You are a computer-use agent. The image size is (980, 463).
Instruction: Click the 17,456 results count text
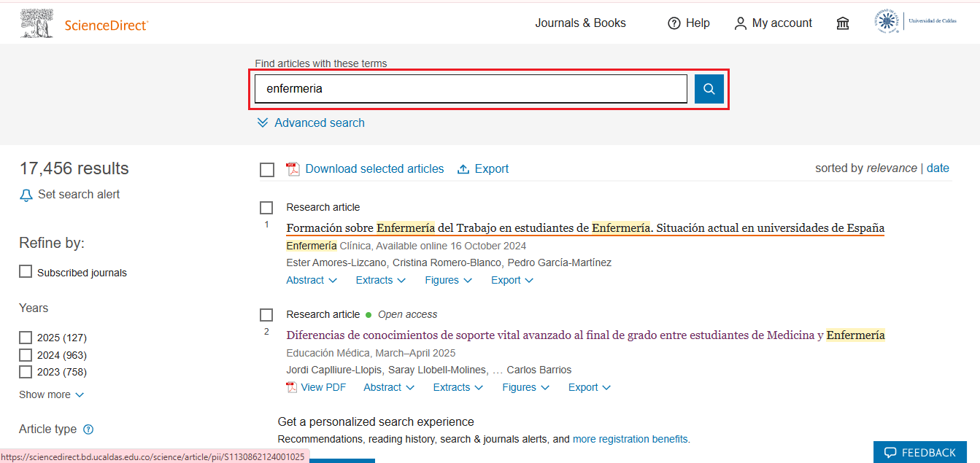tap(74, 168)
